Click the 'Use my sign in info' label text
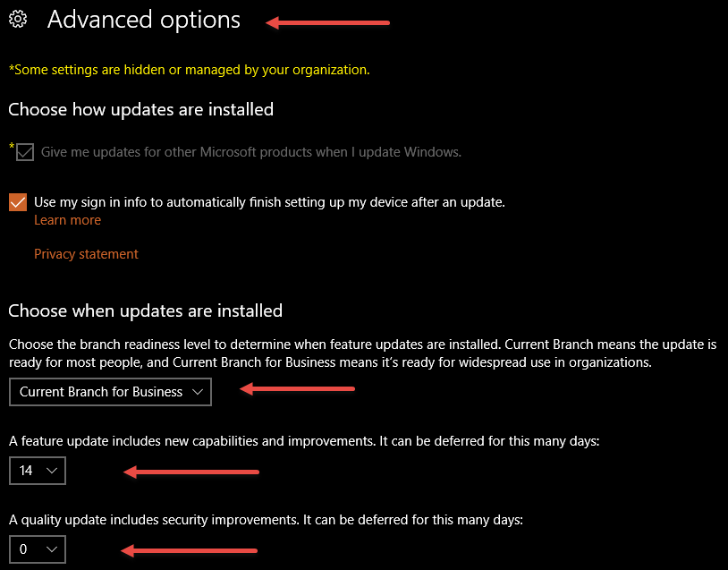 (269, 202)
